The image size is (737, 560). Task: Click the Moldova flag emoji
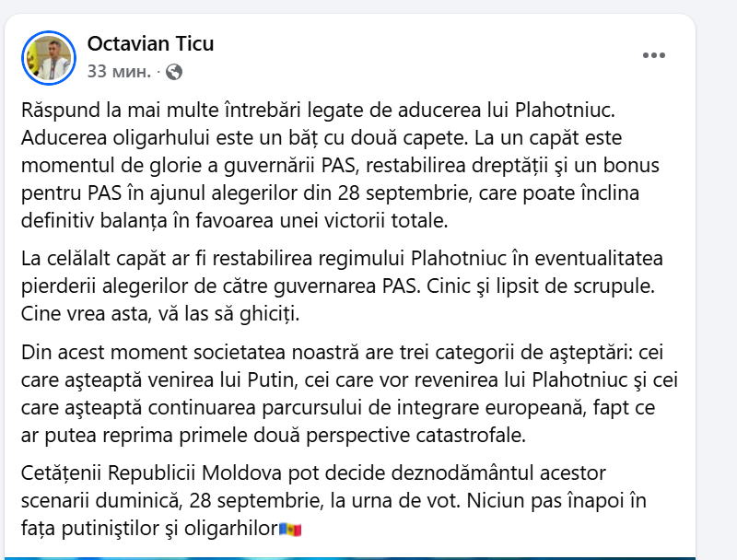(290, 530)
